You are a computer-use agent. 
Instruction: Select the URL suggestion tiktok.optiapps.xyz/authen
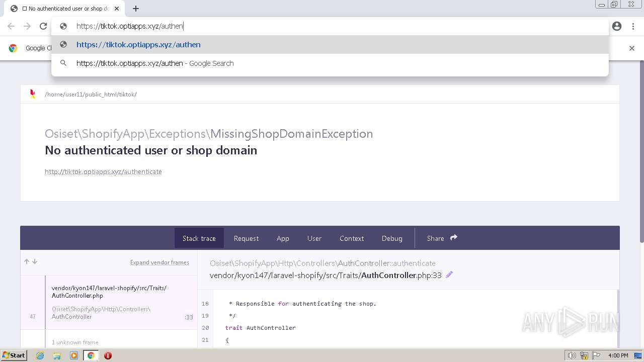tap(330, 45)
